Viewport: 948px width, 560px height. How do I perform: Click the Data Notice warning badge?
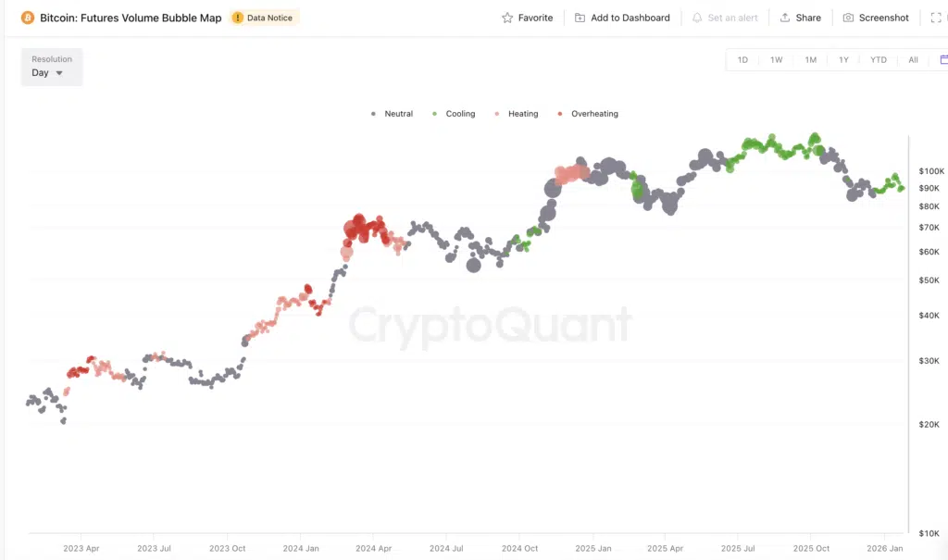click(264, 17)
